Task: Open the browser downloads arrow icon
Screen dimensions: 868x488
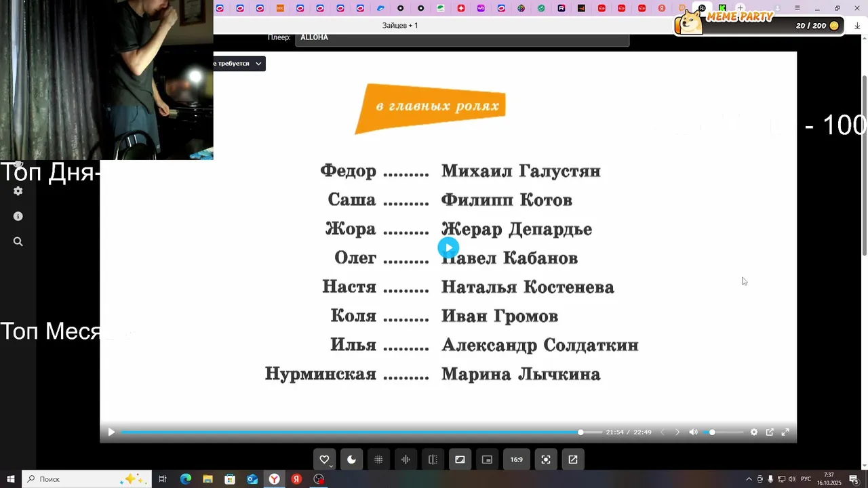Action: tap(857, 26)
